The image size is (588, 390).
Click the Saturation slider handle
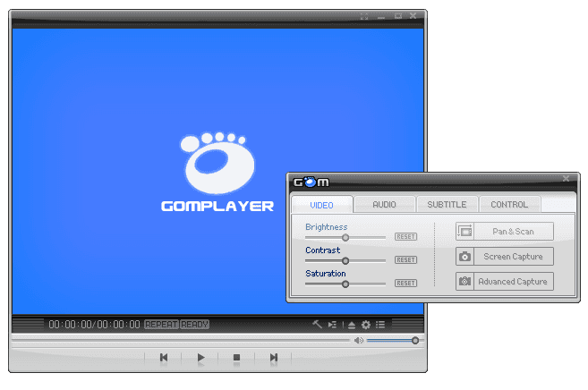345,284
